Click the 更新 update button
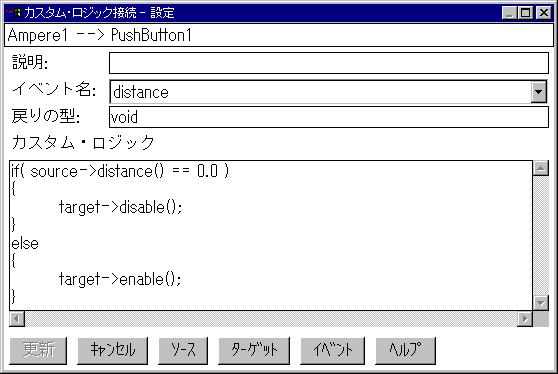This screenshot has width=558, height=374. click(x=38, y=351)
